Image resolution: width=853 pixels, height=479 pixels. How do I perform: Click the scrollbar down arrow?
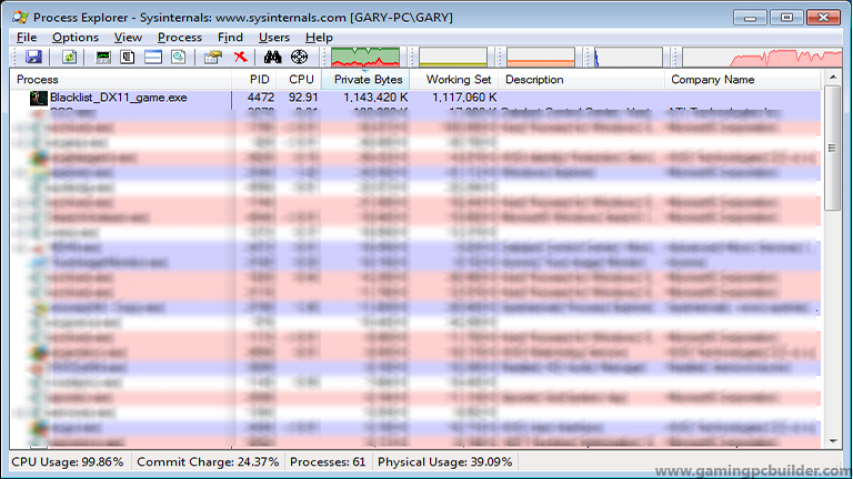click(x=833, y=441)
